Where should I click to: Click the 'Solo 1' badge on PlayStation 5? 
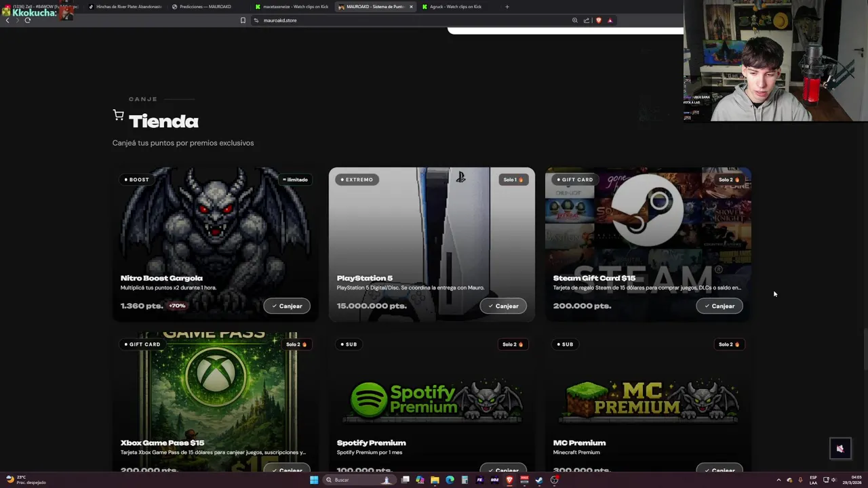tap(513, 180)
